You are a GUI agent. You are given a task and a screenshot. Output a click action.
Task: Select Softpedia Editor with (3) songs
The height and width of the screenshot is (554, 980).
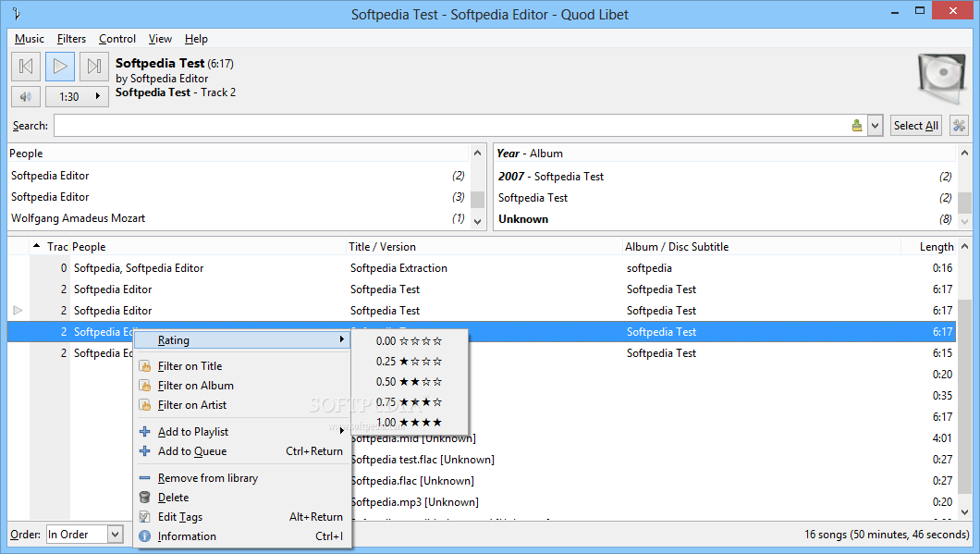point(238,197)
